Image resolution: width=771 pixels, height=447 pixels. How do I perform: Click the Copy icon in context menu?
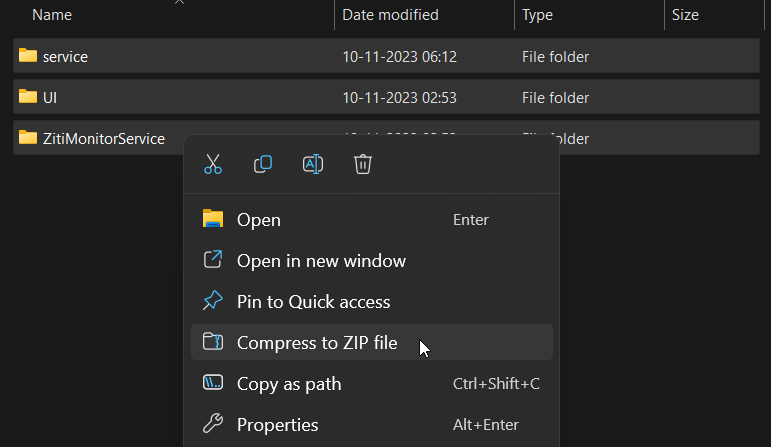(x=263, y=164)
